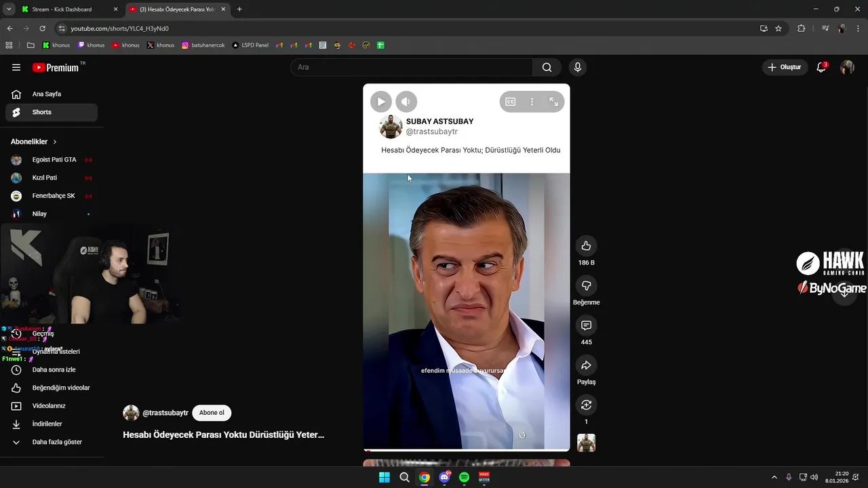The height and width of the screenshot is (488, 868).
Task: Open the Kick khonus bookmark
Action: (x=56, y=45)
